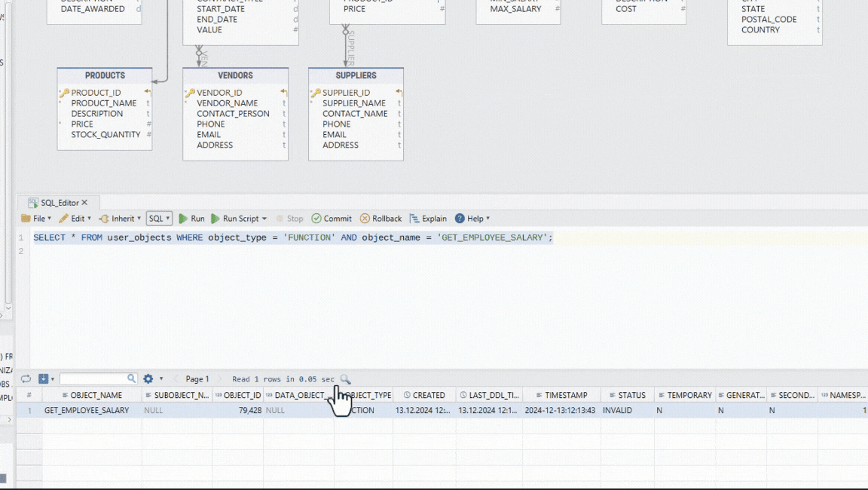
Task: Click the NULL cell under SUBOBJECT_N...
Action: coord(177,410)
